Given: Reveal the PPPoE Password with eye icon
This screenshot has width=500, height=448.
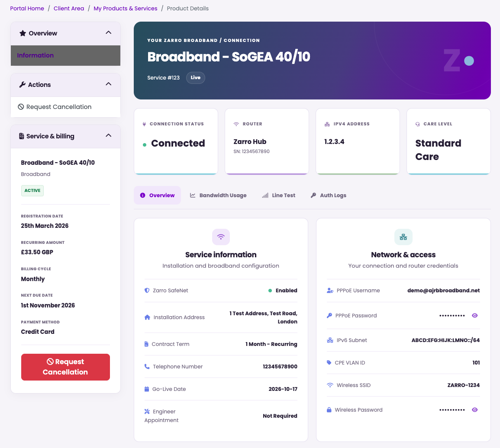Looking at the screenshot, I should tap(475, 315).
